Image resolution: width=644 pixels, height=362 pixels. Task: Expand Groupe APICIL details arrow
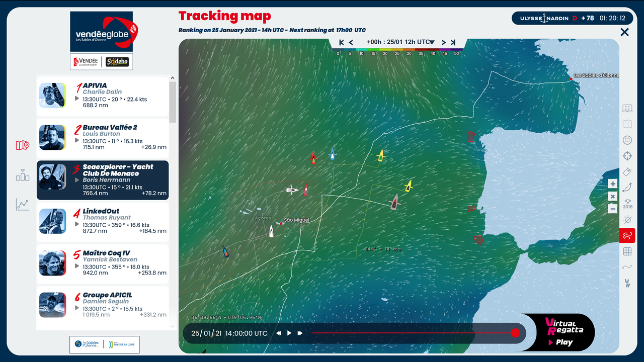click(x=77, y=308)
